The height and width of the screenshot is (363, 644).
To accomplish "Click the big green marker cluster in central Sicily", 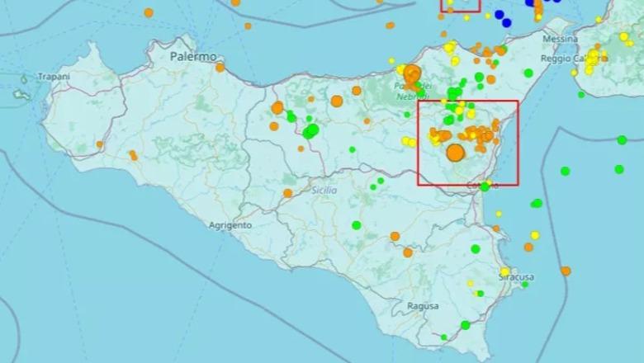I will point(310,130).
